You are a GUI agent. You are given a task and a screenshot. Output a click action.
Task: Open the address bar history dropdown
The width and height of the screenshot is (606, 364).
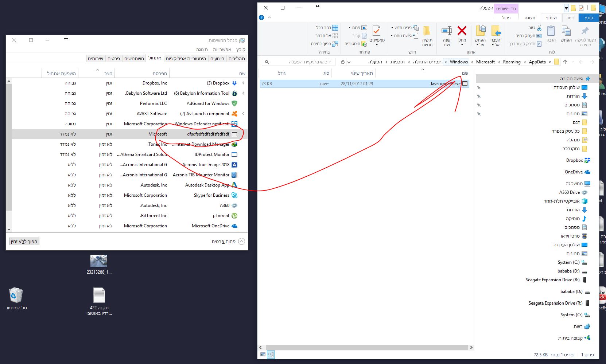click(x=349, y=62)
